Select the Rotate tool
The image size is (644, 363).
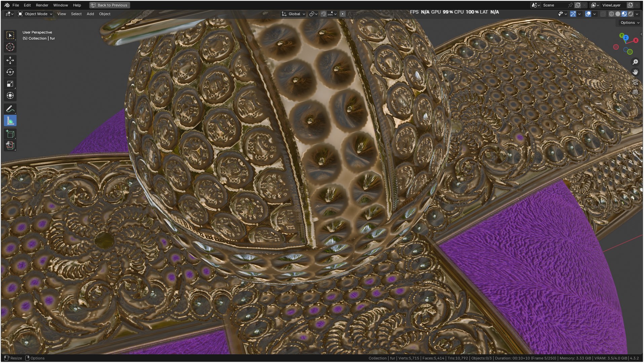click(x=10, y=72)
